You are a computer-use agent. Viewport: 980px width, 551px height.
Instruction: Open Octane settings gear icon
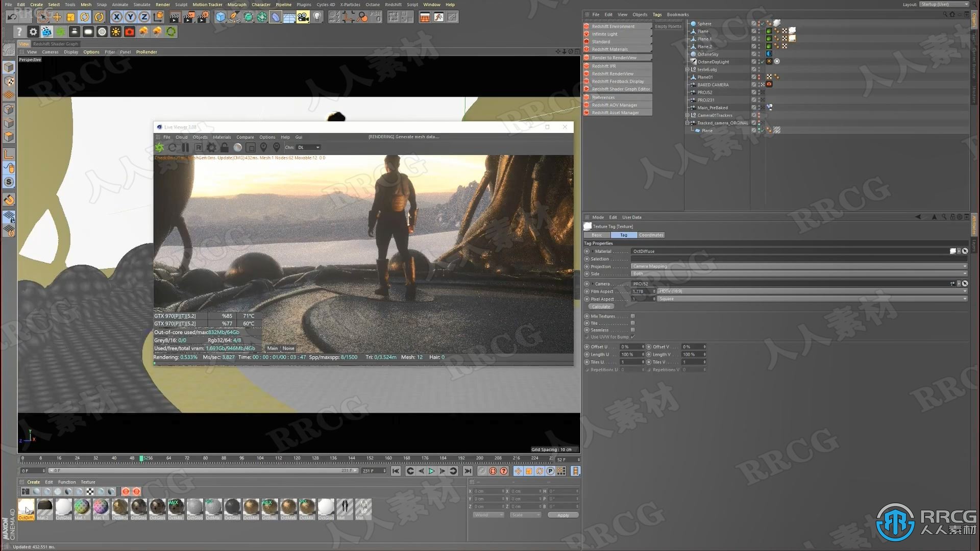tap(33, 32)
